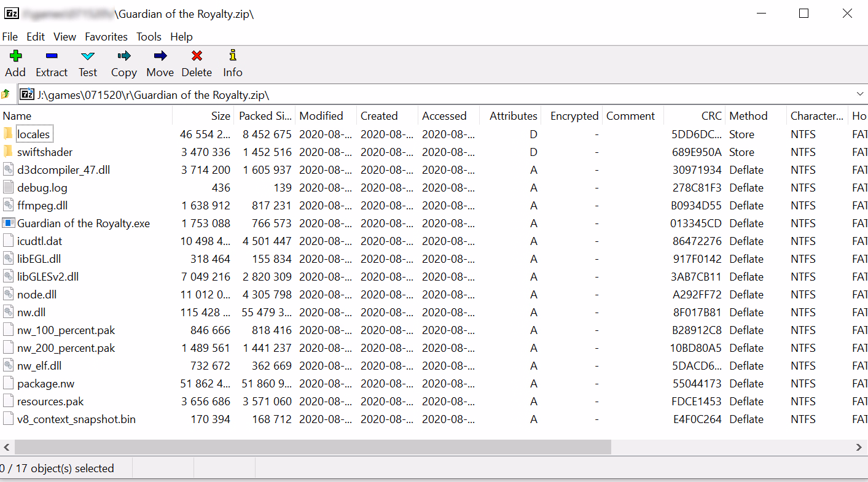This screenshot has width=868, height=482.
Task: Sort by Comment column header
Action: pyautogui.click(x=633, y=115)
